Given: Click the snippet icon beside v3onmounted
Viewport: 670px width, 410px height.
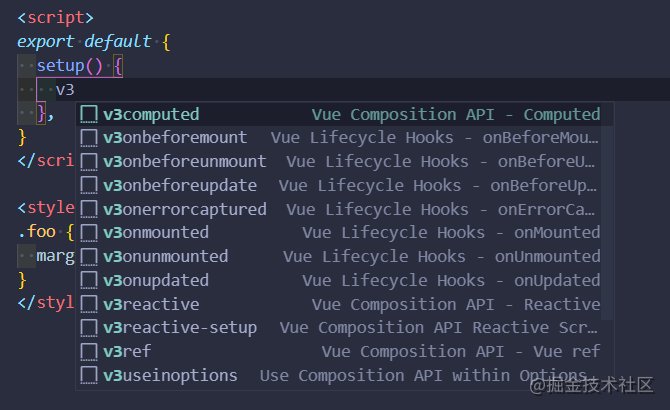Looking at the screenshot, I should [89, 233].
